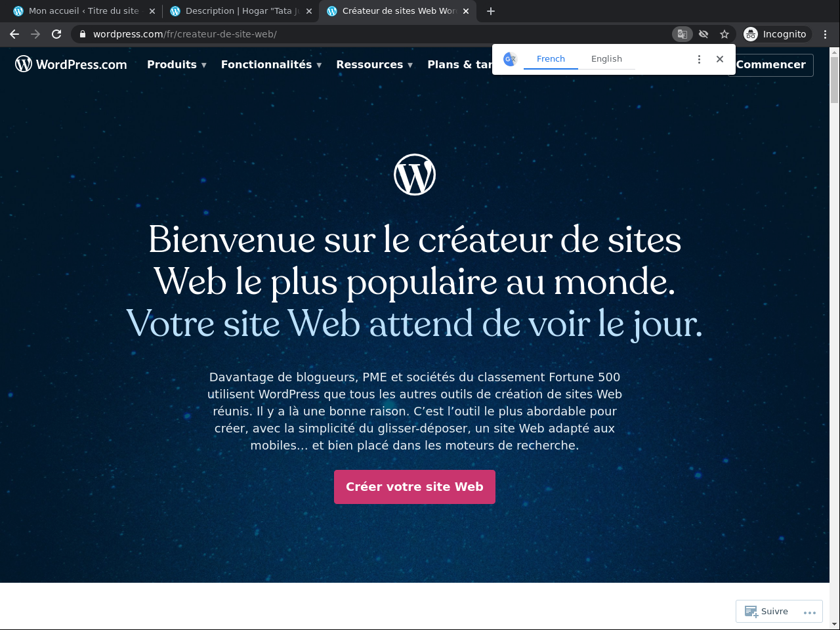
Task: Click Créer votre site Web button
Action: pyautogui.click(x=415, y=487)
